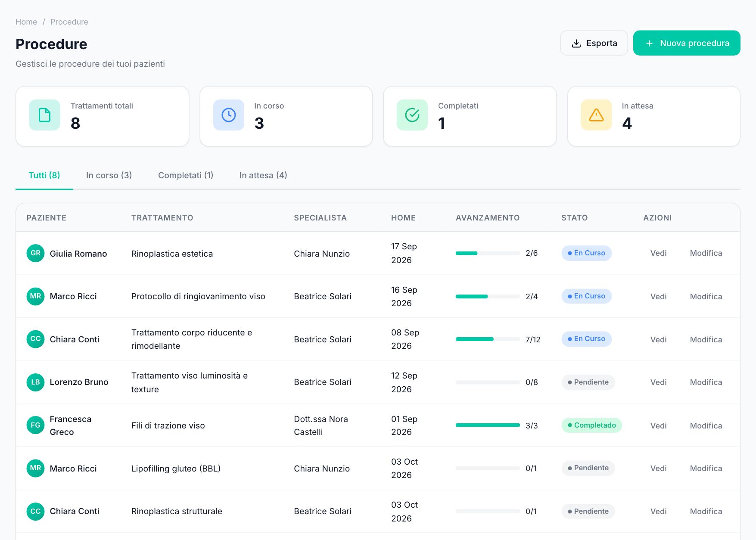Click Modifica for Rinoplastica estetica
The width and height of the screenshot is (756, 540).
(x=706, y=253)
